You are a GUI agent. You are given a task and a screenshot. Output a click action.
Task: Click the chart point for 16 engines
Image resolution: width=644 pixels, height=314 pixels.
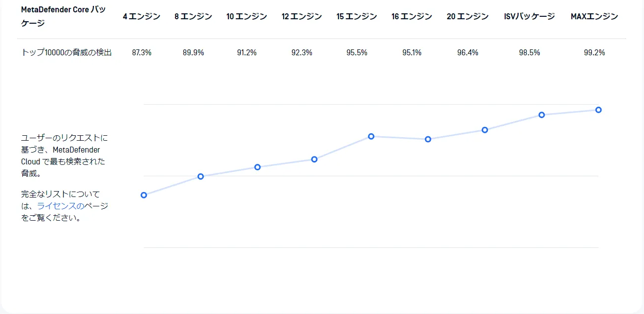tap(428, 139)
